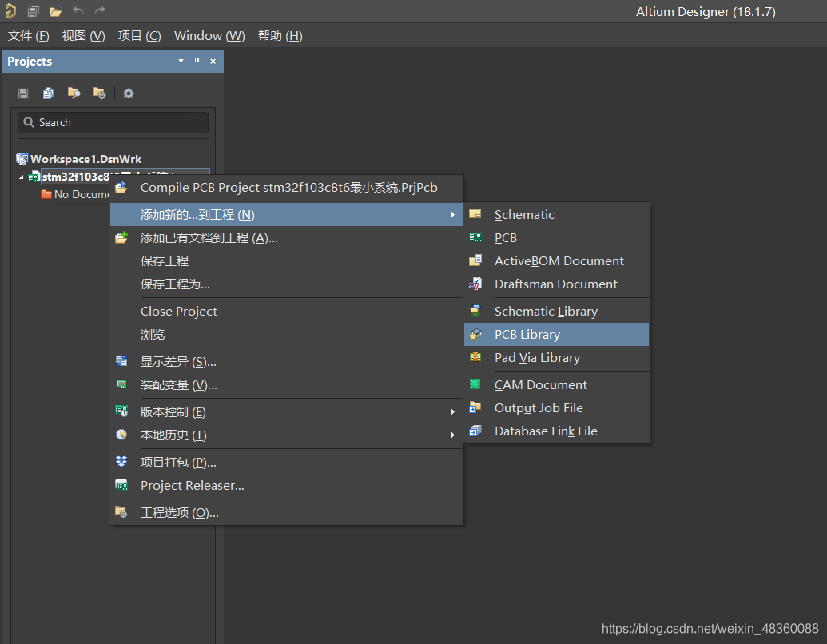Click the CAM Document icon
Viewport: 827px width, 644px height.
pos(475,384)
